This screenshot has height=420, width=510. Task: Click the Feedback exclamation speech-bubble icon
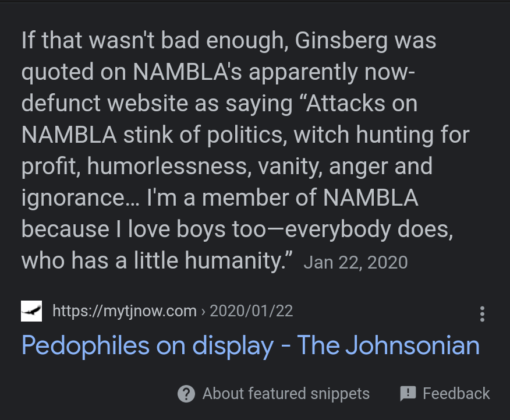(x=408, y=394)
